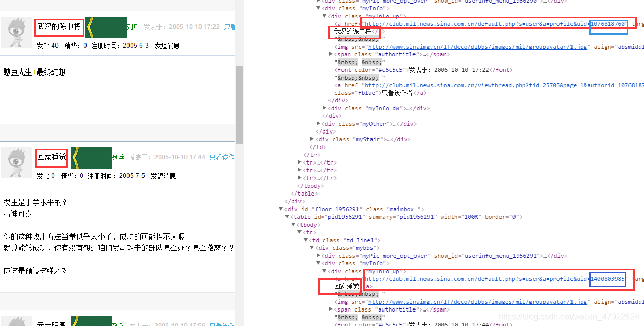Collapse the td class td_line1 node
Image resolution: width=644 pixels, height=326 pixels.
click(306, 240)
